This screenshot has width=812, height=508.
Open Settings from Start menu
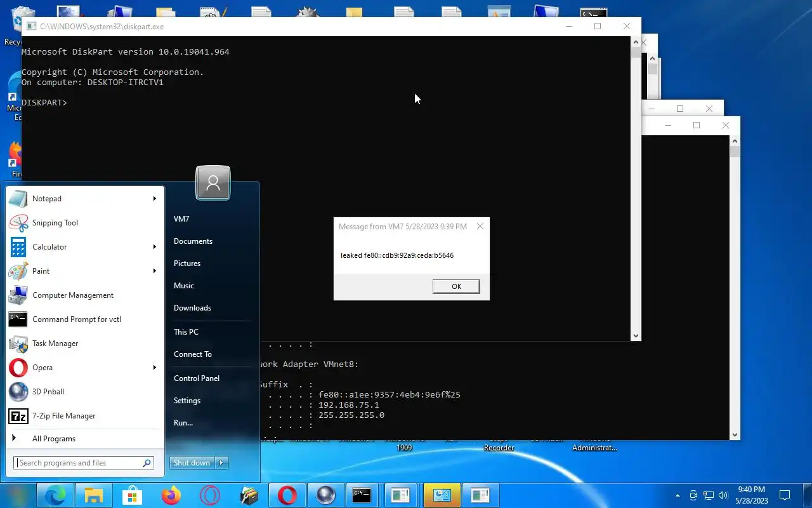(187, 401)
